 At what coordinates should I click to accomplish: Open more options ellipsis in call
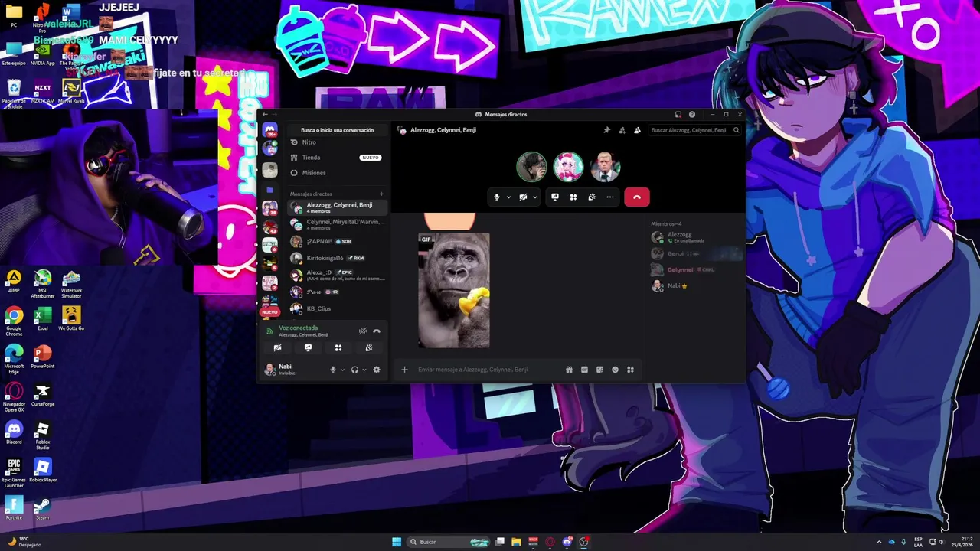[610, 197]
